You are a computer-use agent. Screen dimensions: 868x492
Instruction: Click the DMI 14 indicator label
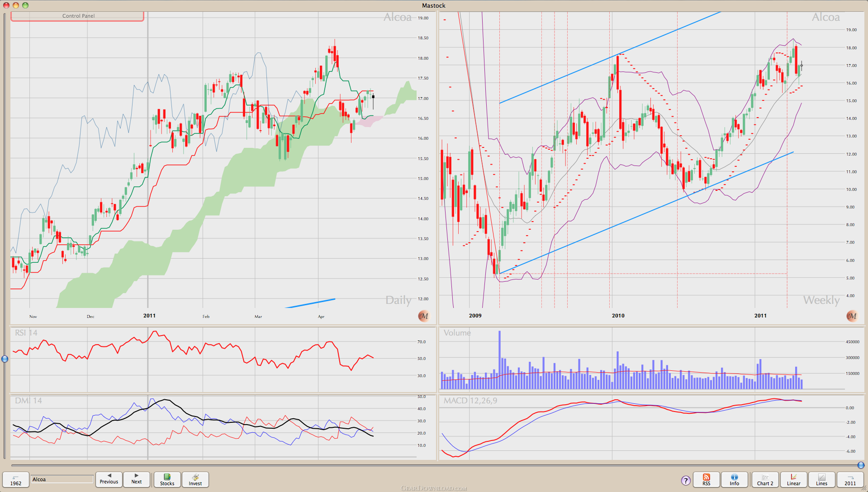coord(28,401)
